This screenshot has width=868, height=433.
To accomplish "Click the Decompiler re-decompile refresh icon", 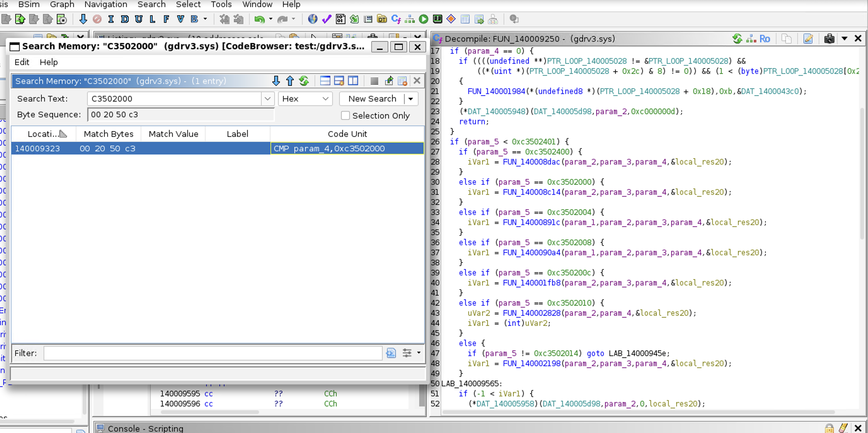I will click(x=737, y=39).
